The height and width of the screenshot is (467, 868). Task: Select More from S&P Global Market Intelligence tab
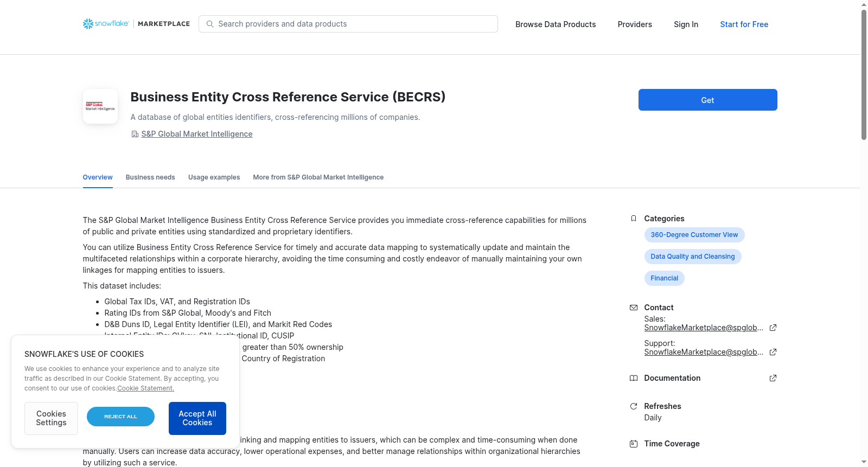(318, 177)
